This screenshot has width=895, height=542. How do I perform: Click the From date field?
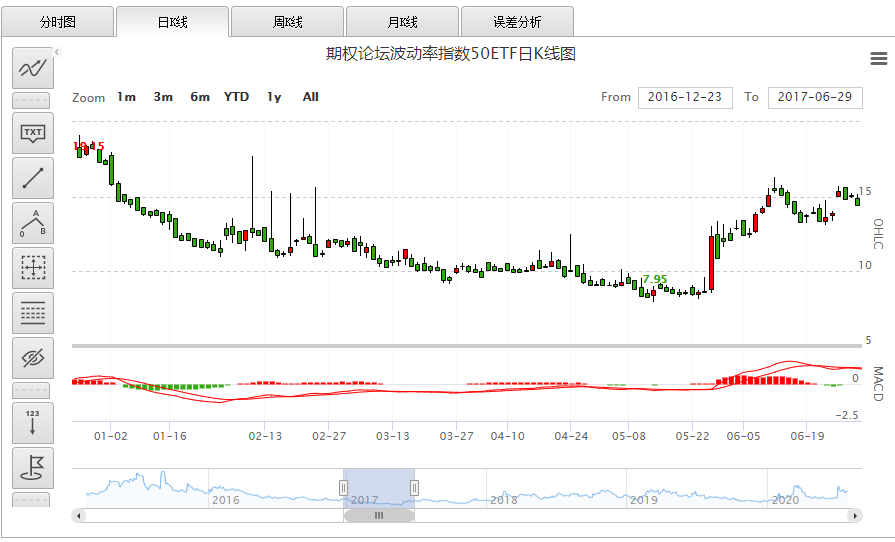[x=685, y=97]
